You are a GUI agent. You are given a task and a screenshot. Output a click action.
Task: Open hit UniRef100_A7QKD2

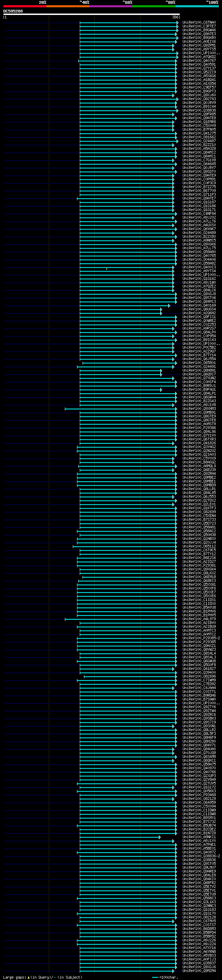199,57
